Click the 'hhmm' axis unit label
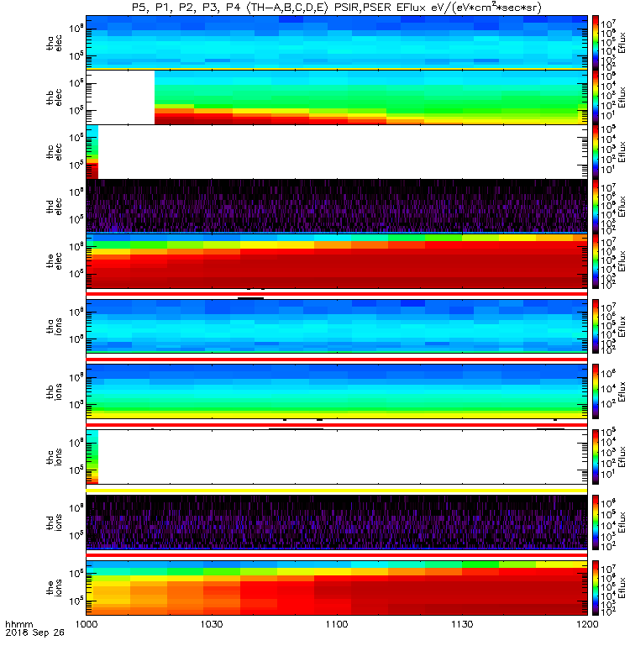The width and height of the screenshot is (630, 672). 18,624
